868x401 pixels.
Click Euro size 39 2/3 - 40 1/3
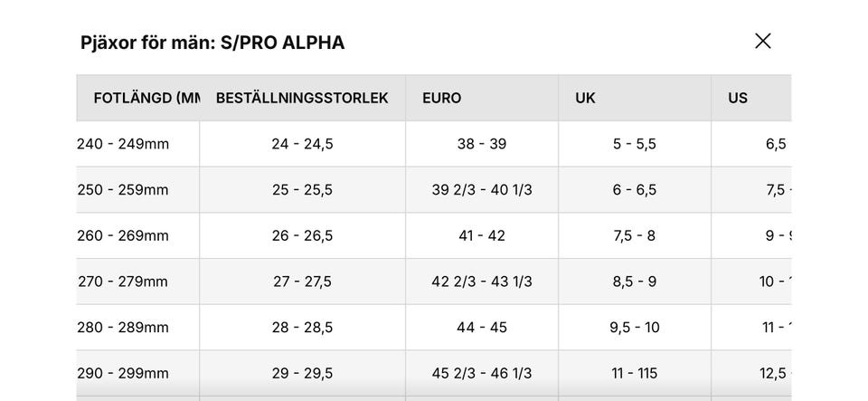click(482, 190)
